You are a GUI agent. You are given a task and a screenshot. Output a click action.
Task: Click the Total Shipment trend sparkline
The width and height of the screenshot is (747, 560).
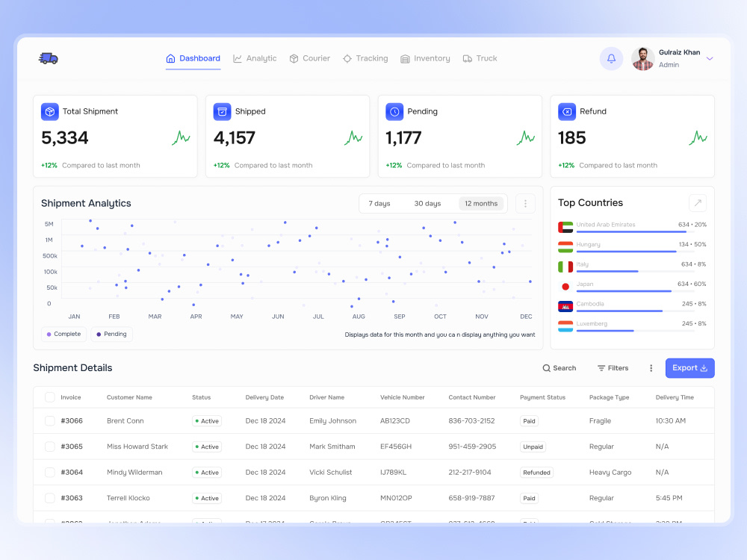pyautogui.click(x=181, y=138)
